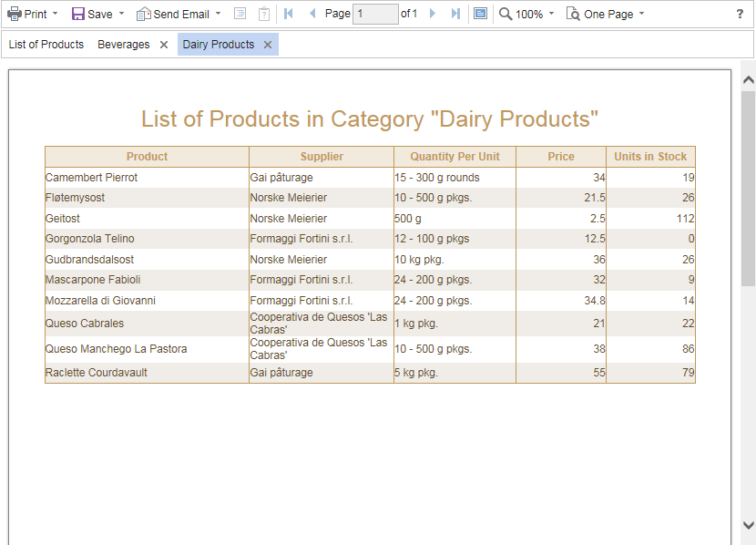Image resolution: width=756 pixels, height=545 pixels.
Task: Click stock value 86 for Queso Manchego
Action: 650,349
